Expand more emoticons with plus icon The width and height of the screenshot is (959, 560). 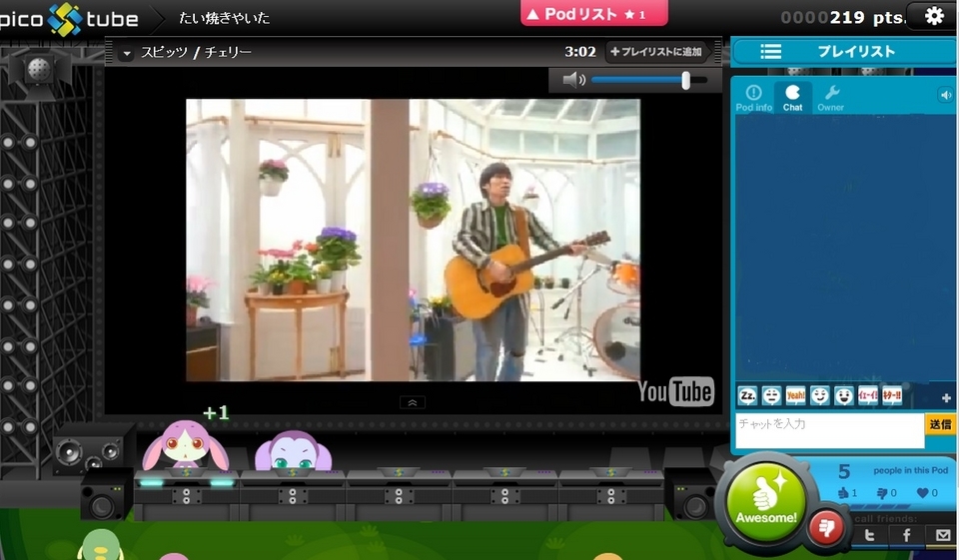(x=946, y=398)
